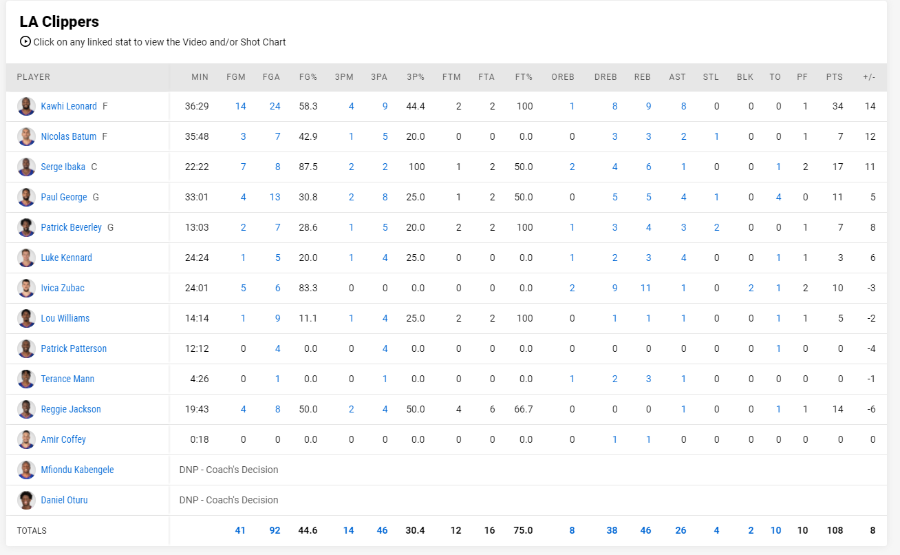Open Ivica Zubac's 11 rebounds video
900x555 pixels.
point(646,288)
